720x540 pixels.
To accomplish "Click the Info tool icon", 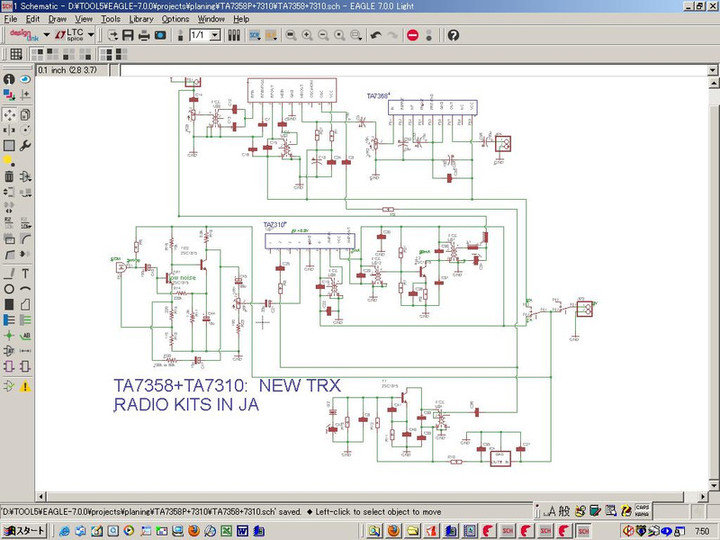I will pos(9,79).
